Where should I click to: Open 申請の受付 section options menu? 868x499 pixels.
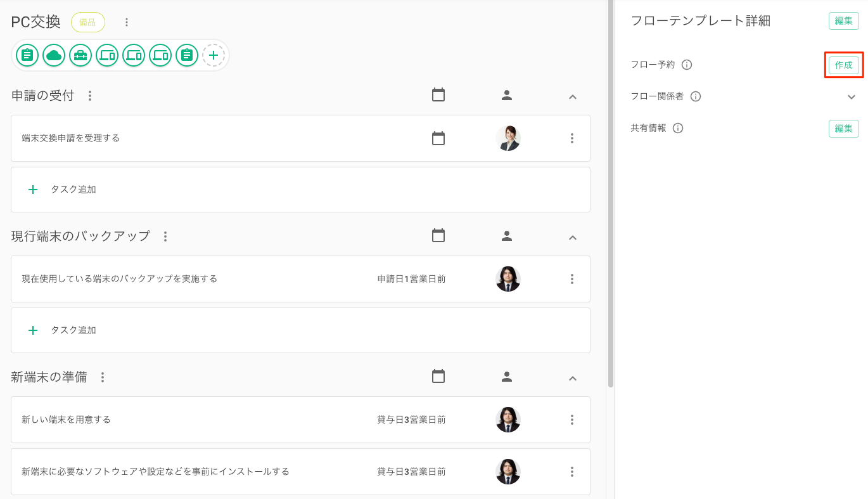click(90, 96)
